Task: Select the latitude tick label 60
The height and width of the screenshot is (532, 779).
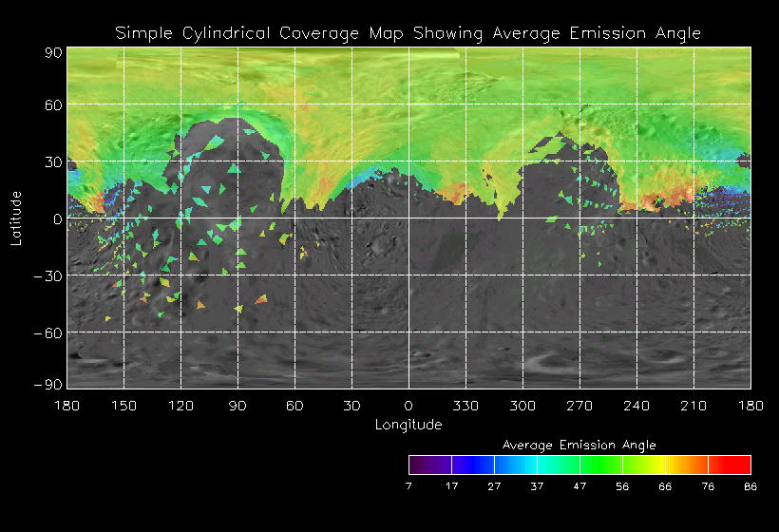Action: point(52,105)
